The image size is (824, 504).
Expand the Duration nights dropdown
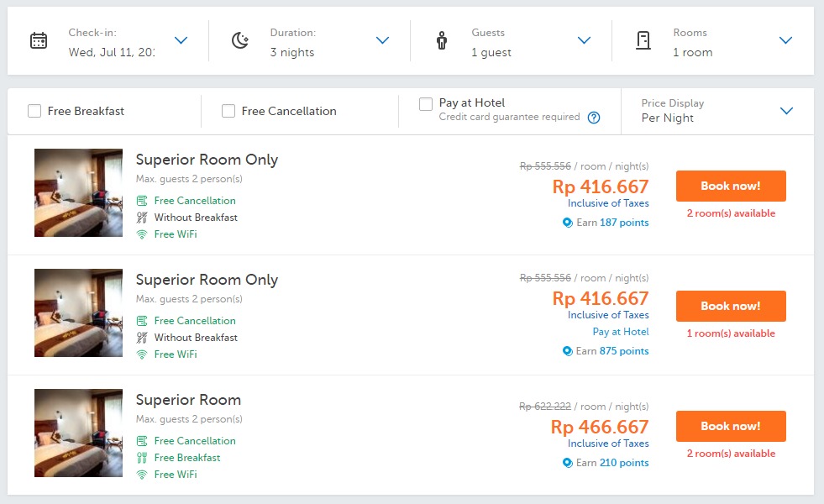tap(382, 40)
